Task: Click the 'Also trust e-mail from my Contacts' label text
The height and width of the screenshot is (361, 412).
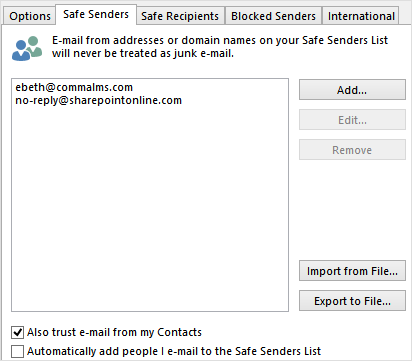Action: point(114,332)
